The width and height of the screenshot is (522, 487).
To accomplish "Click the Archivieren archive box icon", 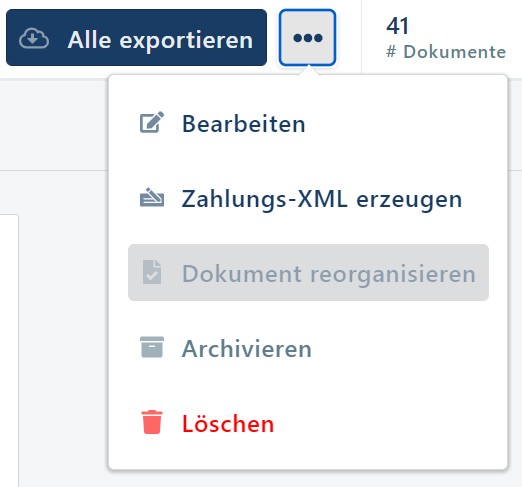I will 152,347.
